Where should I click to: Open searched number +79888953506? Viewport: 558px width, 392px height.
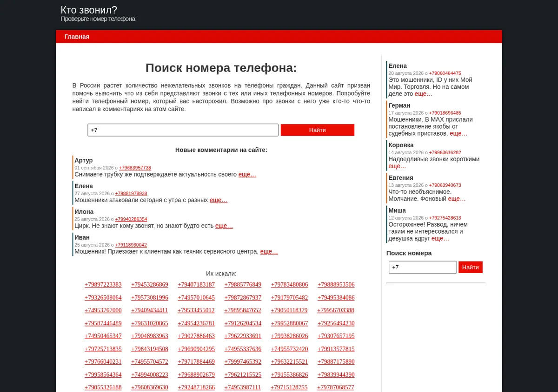(336, 285)
